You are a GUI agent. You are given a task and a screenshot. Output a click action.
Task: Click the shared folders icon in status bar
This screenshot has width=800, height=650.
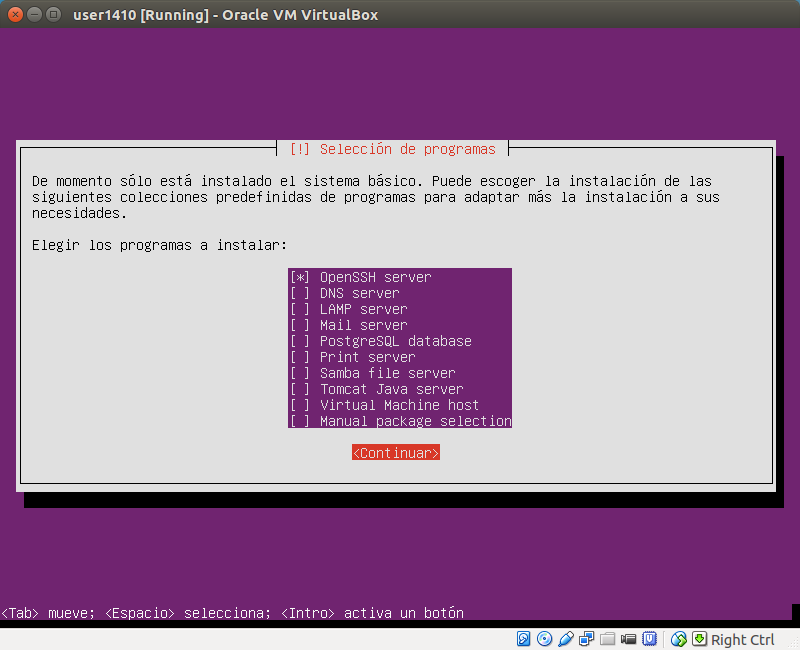[606, 639]
